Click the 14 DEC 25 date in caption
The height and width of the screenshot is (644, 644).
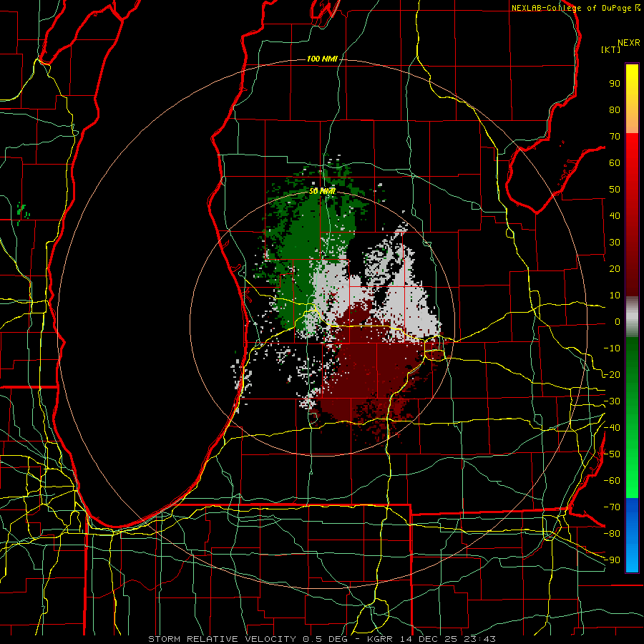[429, 639]
